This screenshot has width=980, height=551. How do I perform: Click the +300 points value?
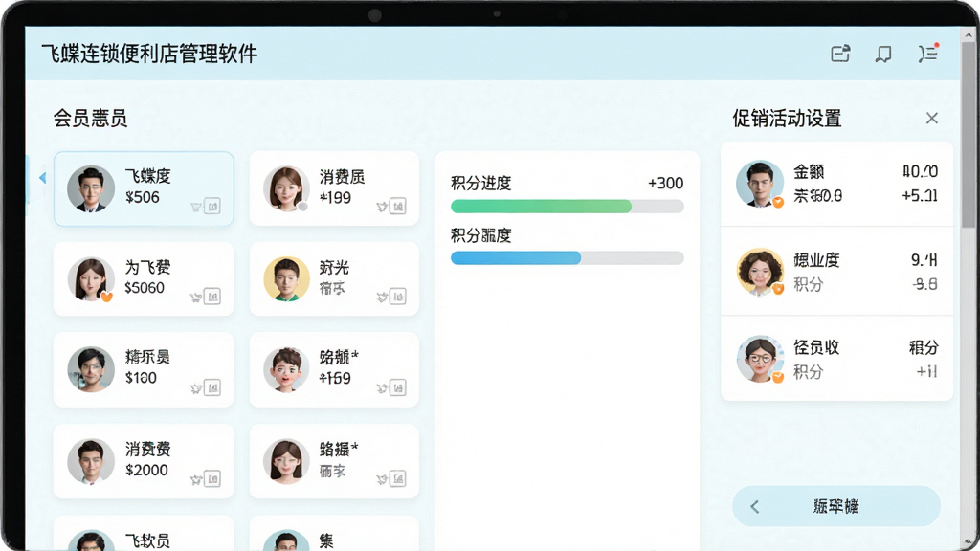click(666, 183)
